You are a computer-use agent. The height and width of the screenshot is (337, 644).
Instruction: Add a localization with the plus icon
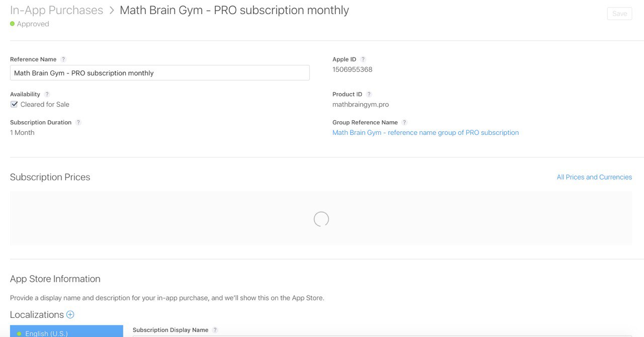(x=70, y=314)
